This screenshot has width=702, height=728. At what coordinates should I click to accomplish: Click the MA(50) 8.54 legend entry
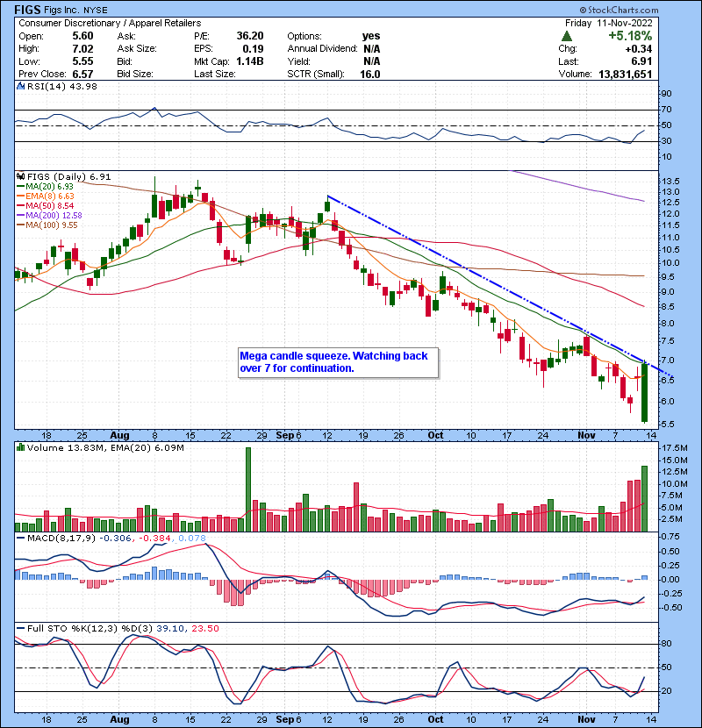pyautogui.click(x=45, y=205)
